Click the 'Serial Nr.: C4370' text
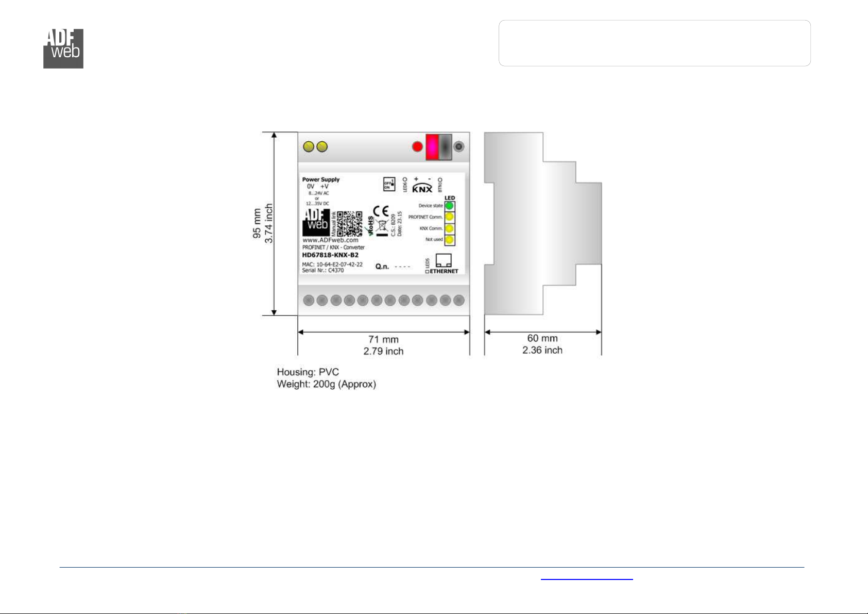The height and width of the screenshot is (614, 868). tap(323, 270)
